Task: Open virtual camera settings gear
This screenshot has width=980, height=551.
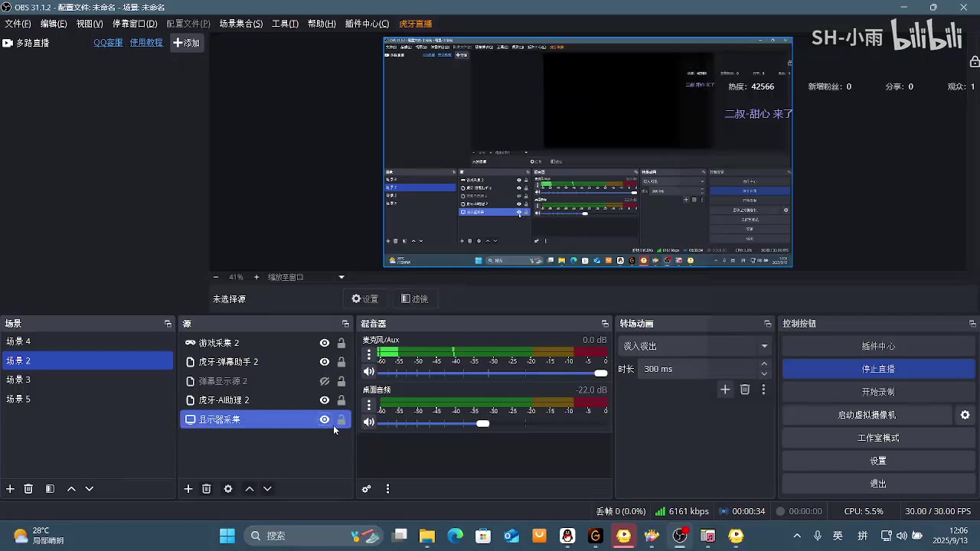Action: (965, 415)
